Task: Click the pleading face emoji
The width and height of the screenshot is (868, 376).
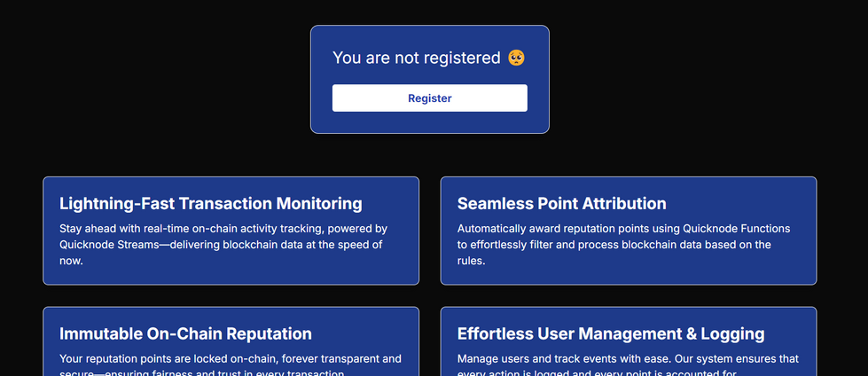Action: point(516,58)
